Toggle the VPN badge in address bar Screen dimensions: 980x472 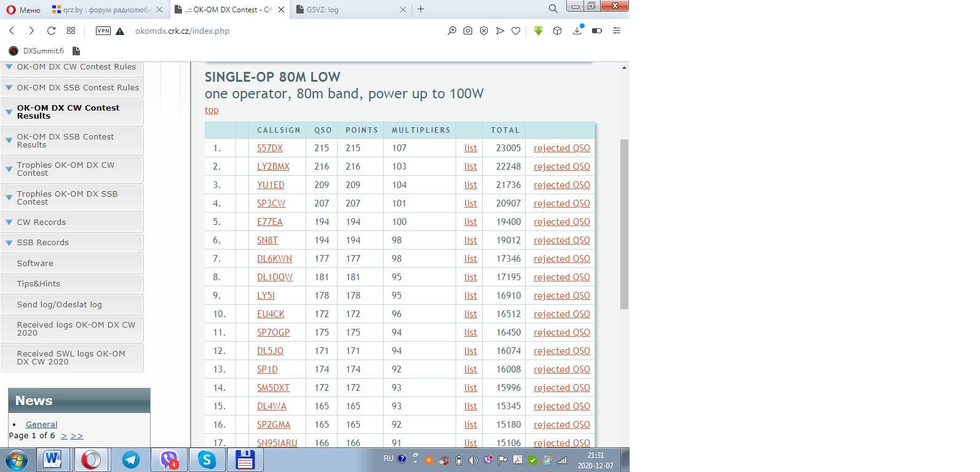pyautogui.click(x=103, y=31)
